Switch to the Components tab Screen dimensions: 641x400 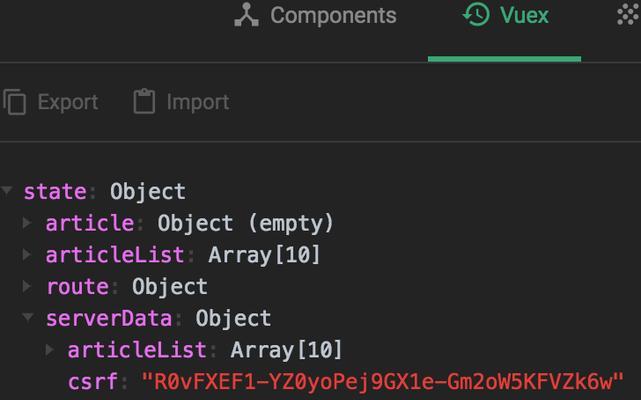pos(315,16)
